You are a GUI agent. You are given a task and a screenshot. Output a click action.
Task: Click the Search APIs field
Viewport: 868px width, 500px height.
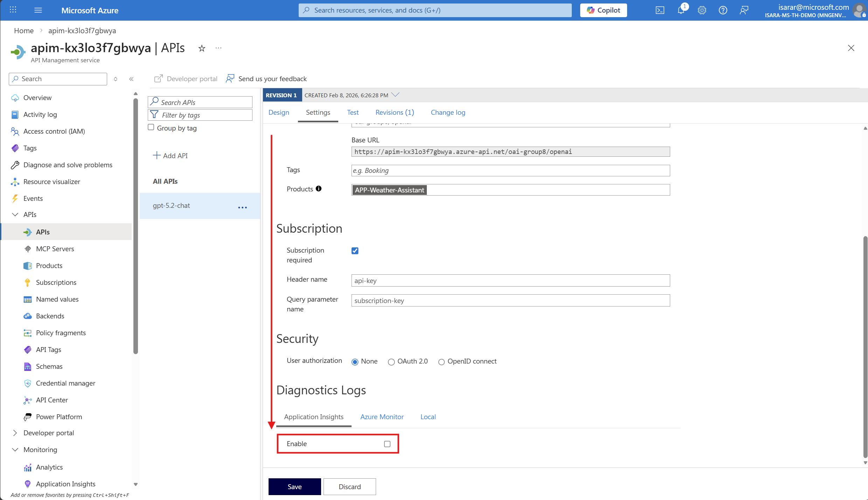pos(200,102)
